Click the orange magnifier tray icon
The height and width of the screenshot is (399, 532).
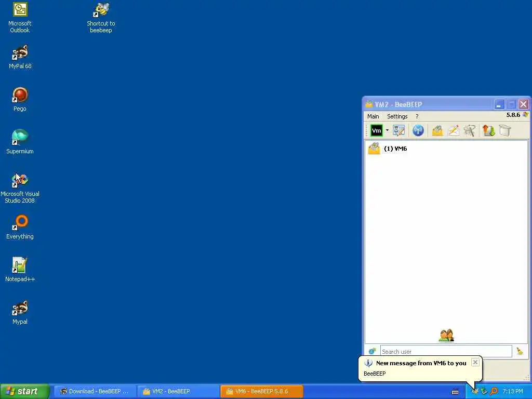(494, 391)
